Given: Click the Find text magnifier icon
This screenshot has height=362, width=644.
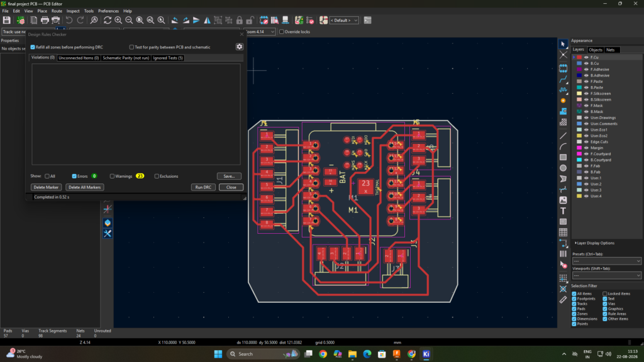Looking at the screenshot, I should [x=94, y=20].
